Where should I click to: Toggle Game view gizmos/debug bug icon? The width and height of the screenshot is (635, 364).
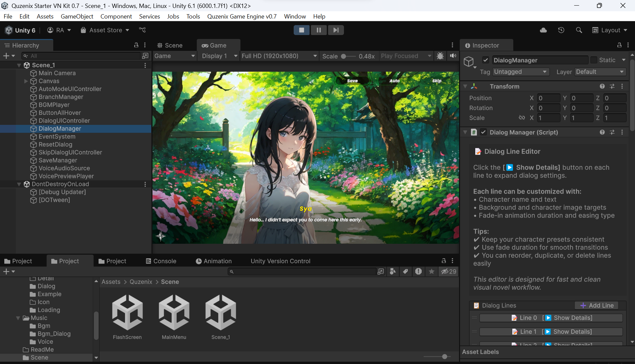tap(440, 56)
